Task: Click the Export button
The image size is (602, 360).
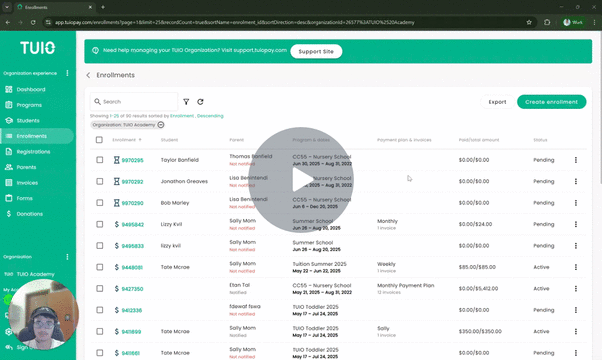Action: (497, 102)
